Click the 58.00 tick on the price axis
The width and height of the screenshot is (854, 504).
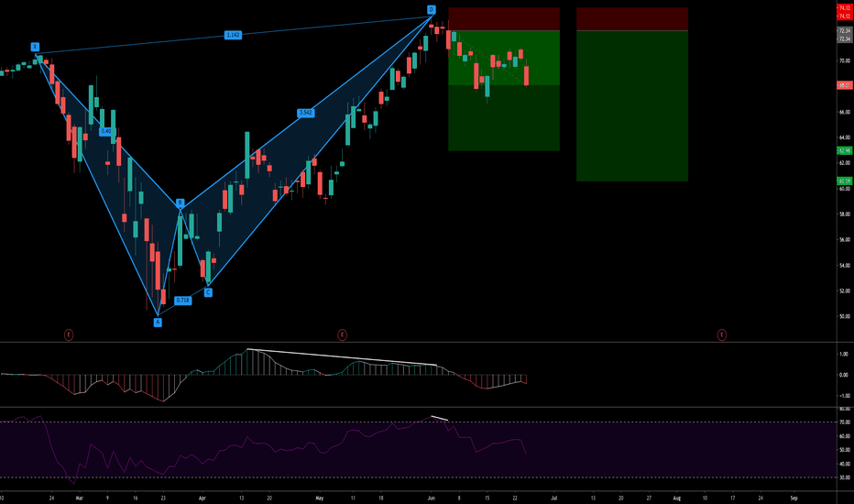[844, 214]
